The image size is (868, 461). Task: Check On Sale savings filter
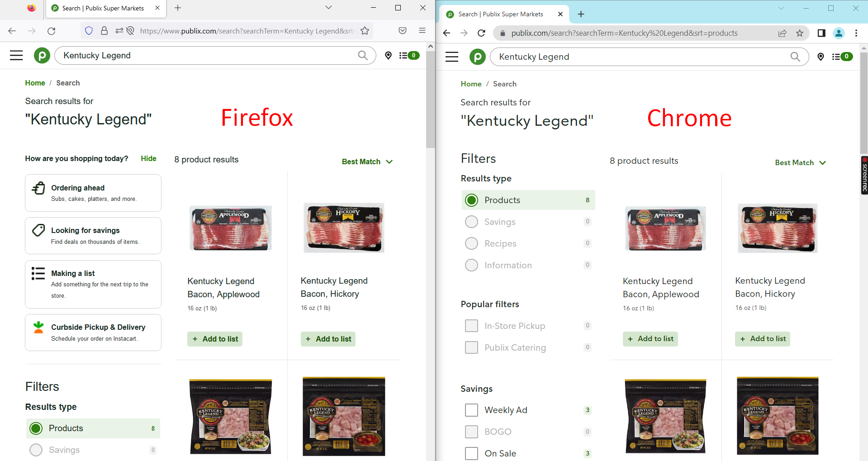coord(471,453)
